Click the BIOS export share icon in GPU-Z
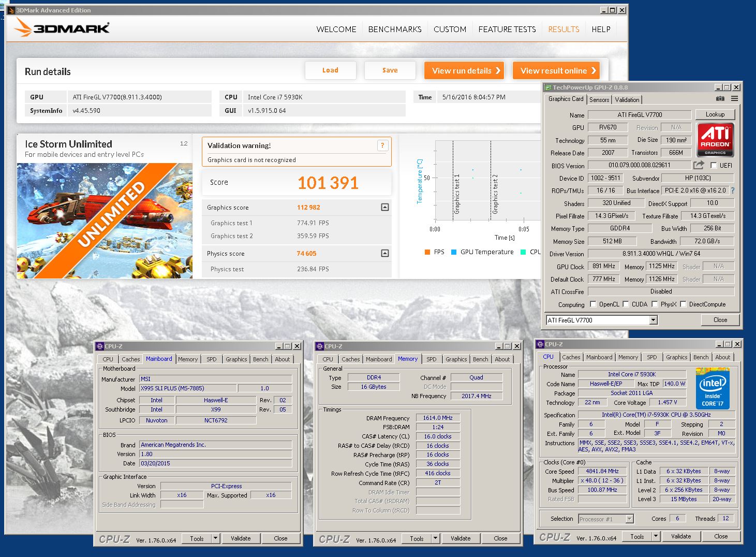Screen dimensions: 756x557 699,165
